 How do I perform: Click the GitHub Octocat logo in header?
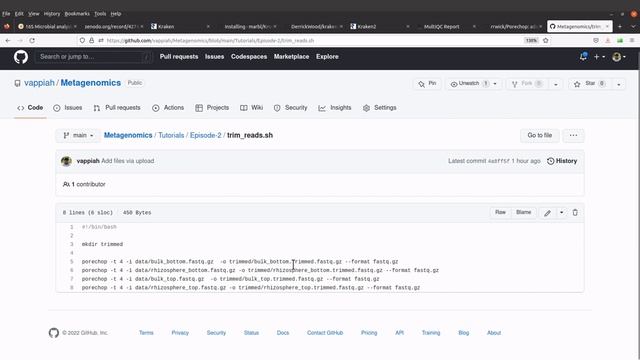(21, 57)
